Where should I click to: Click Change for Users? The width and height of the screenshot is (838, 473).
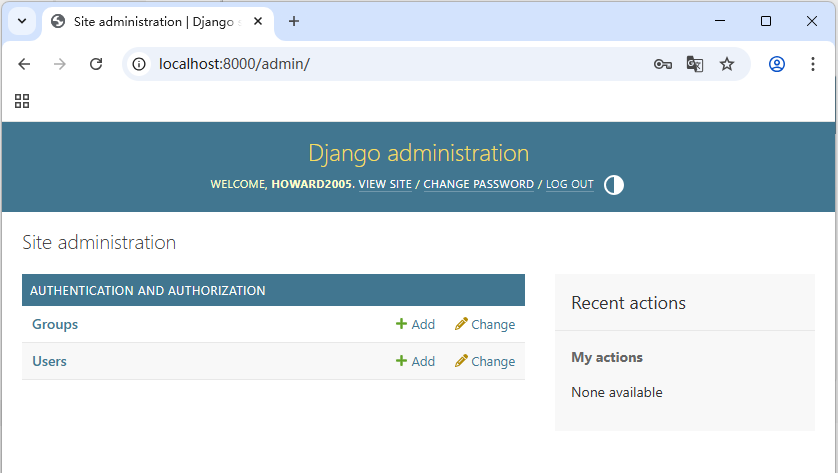point(485,361)
